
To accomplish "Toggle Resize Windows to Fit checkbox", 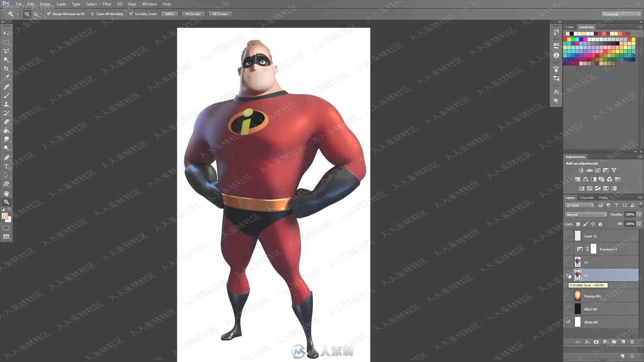I will tap(49, 14).
